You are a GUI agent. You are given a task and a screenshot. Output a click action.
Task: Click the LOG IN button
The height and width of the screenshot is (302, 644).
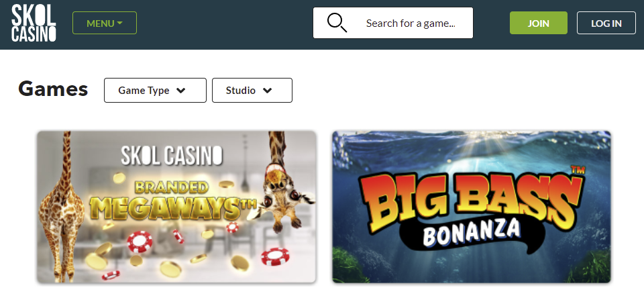[x=606, y=23]
